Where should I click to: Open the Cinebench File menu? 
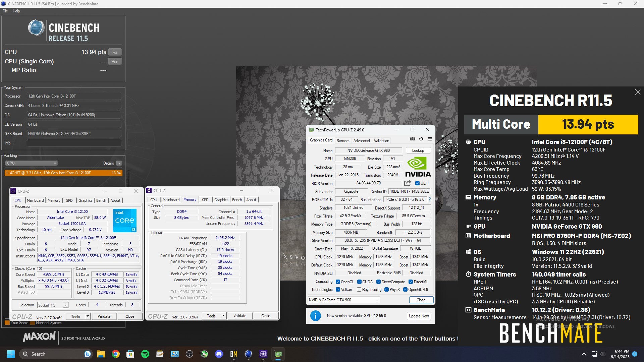tap(5, 11)
